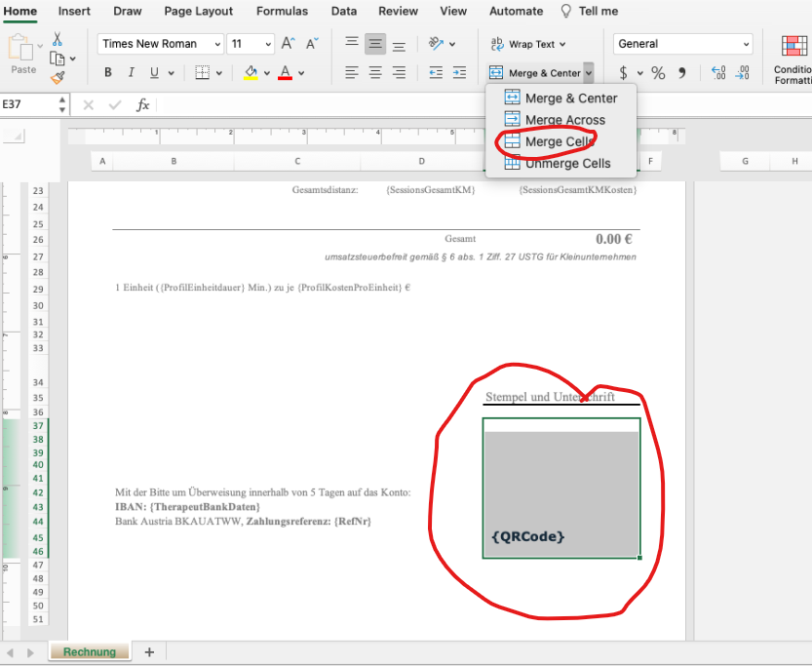Expand the Underline style arrow
This screenshot has width=812, height=666.
[x=171, y=73]
